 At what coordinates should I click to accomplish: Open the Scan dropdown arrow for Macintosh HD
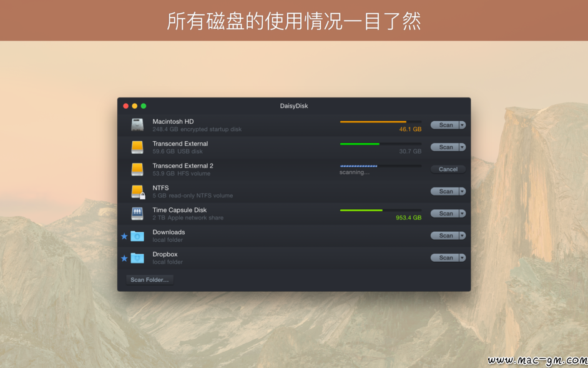[x=463, y=125]
